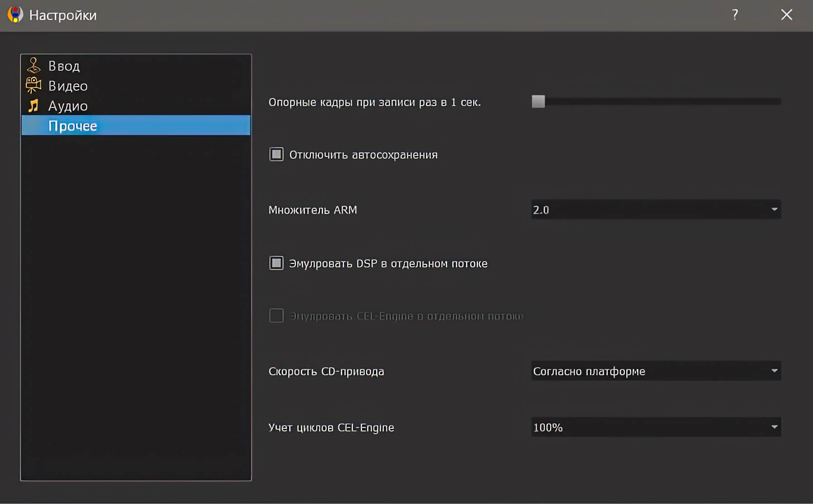Click the Прочее category icon
813x504 pixels.
(x=33, y=126)
